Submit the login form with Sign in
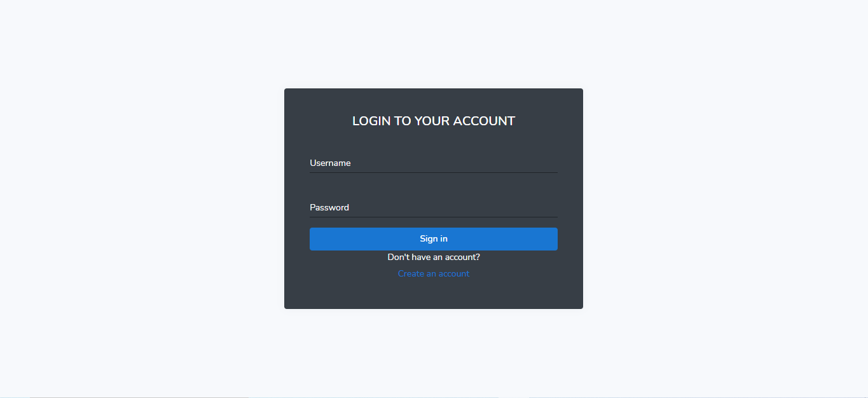Screen dimensions: 868x398 click(x=434, y=239)
